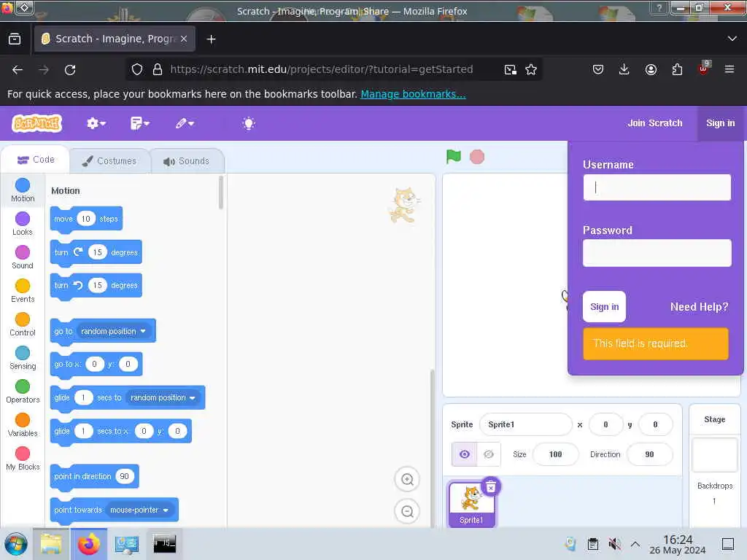
Task: Expand random position dropdown in glide block
Action: click(x=163, y=397)
